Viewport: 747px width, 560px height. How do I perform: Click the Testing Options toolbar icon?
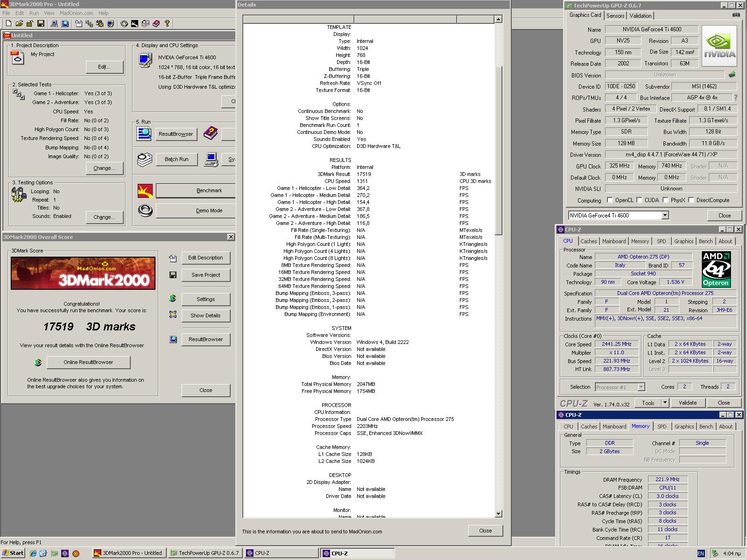[x=99, y=23]
